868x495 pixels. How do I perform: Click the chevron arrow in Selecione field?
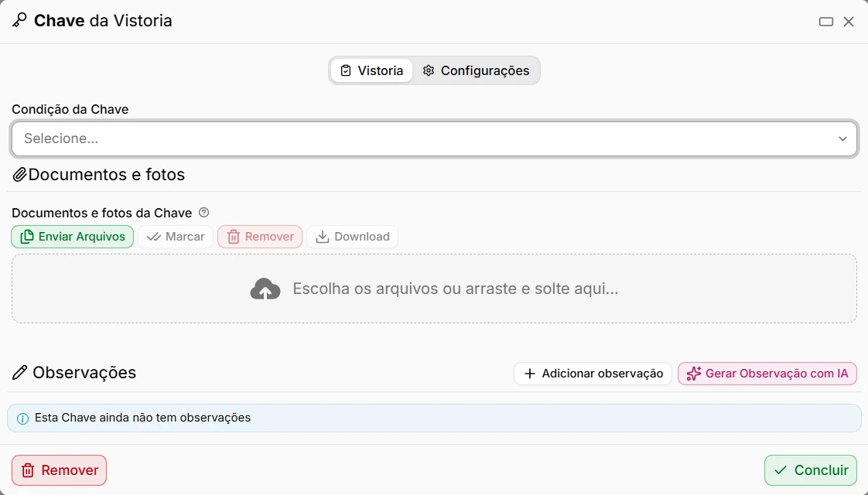point(842,139)
